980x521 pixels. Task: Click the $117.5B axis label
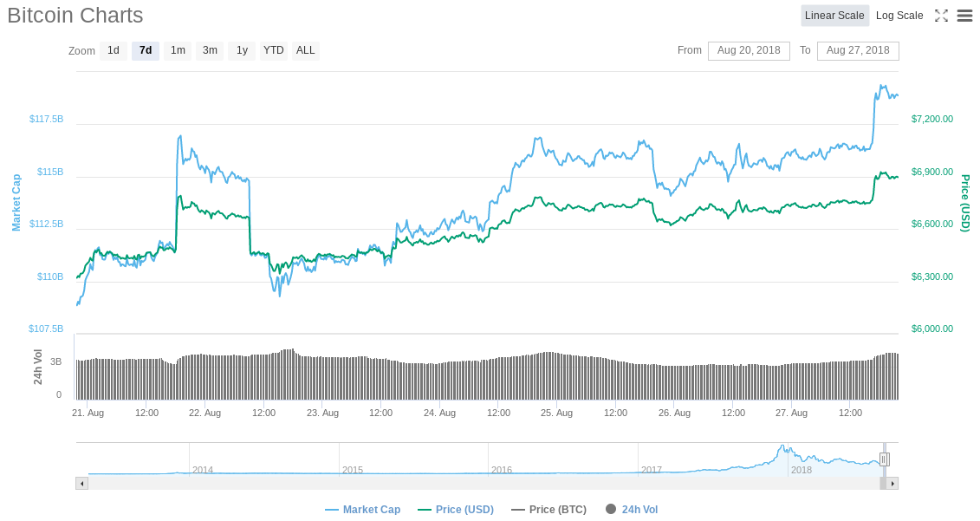46,119
